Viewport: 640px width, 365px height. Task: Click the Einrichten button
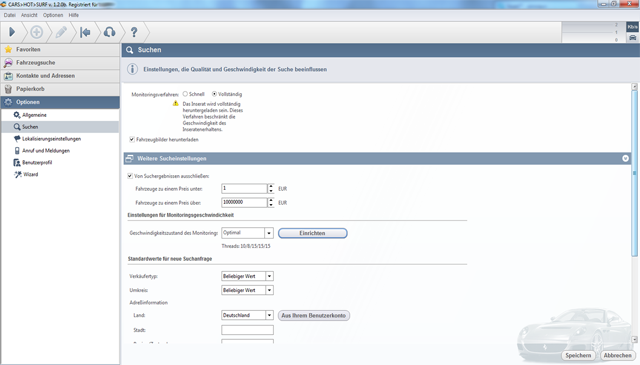tap(313, 233)
